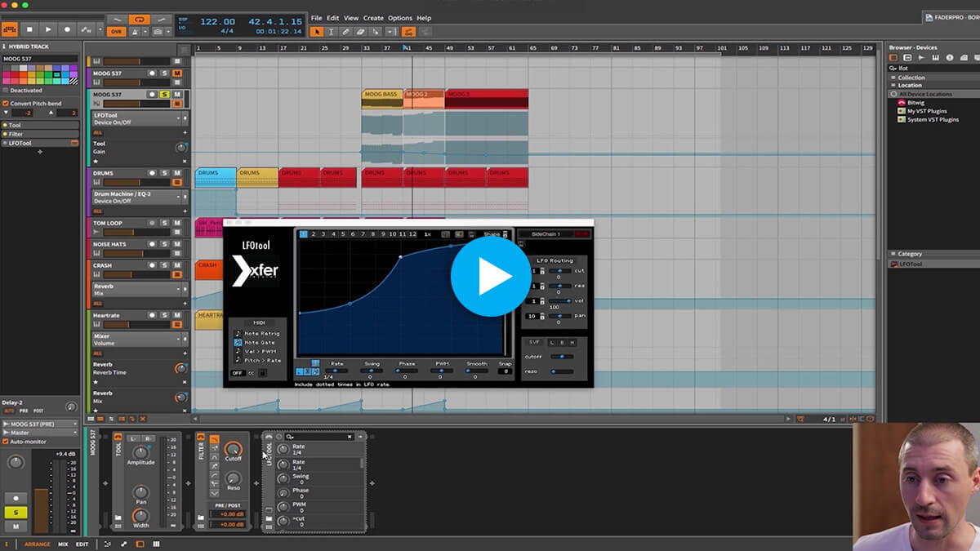Toggle the FILTER device power button
Viewport: 980px width, 551px height.
(202, 438)
